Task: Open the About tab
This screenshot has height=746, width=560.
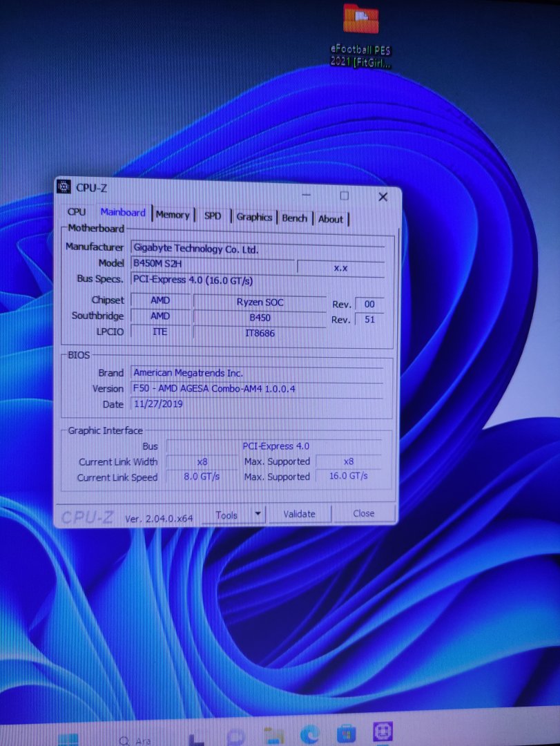Action: click(x=331, y=219)
